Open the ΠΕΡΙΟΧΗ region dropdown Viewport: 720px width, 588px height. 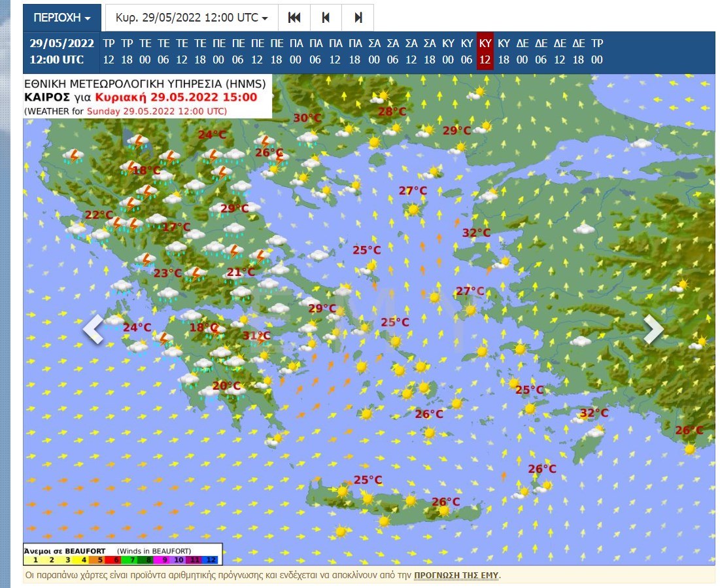click(62, 18)
